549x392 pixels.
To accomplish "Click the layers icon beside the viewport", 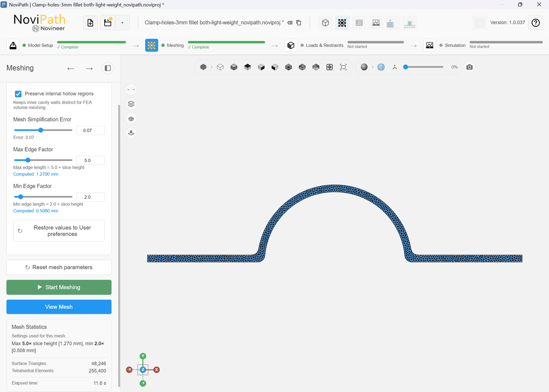I will point(131,104).
